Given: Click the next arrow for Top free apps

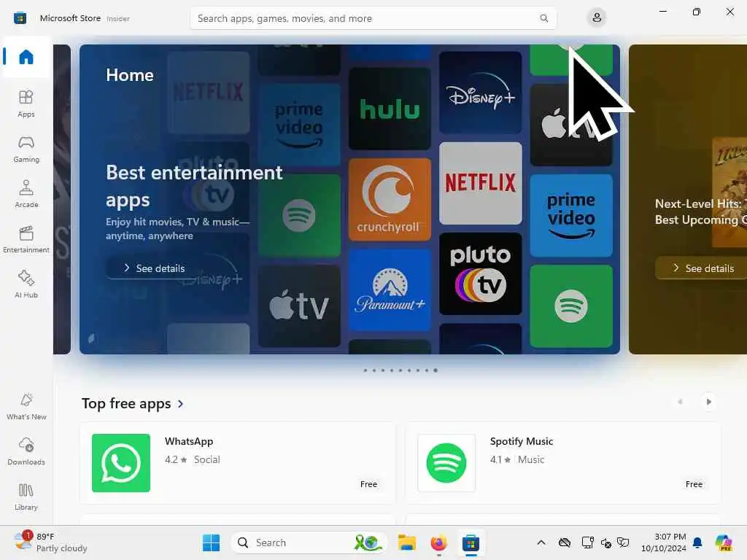Looking at the screenshot, I should pyautogui.click(x=708, y=402).
